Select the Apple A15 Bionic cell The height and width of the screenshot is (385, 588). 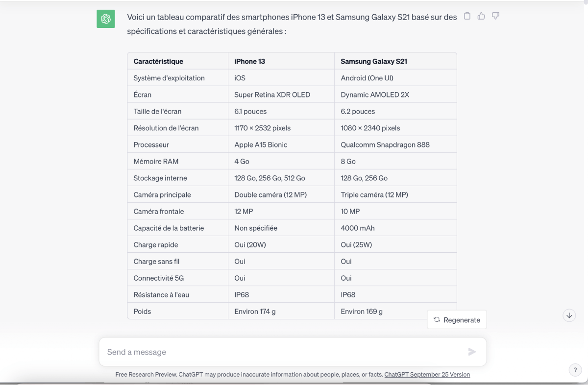tap(281, 144)
